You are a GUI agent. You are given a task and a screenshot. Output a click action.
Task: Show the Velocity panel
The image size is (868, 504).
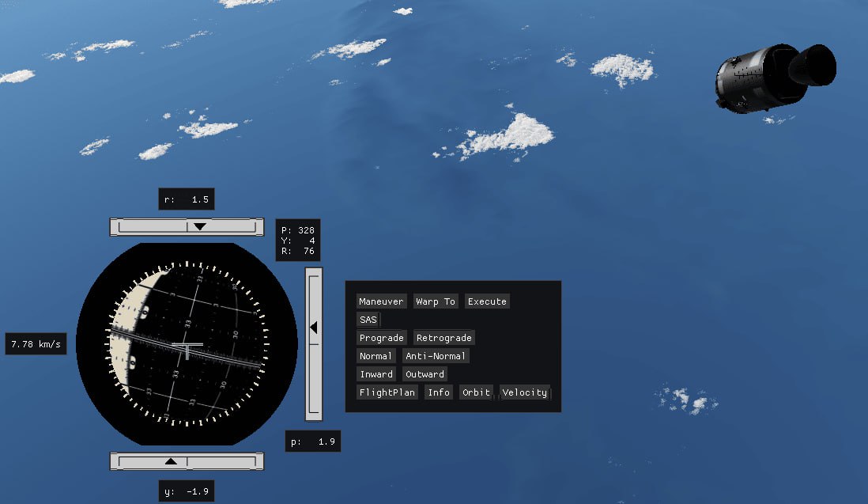coord(524,392)
